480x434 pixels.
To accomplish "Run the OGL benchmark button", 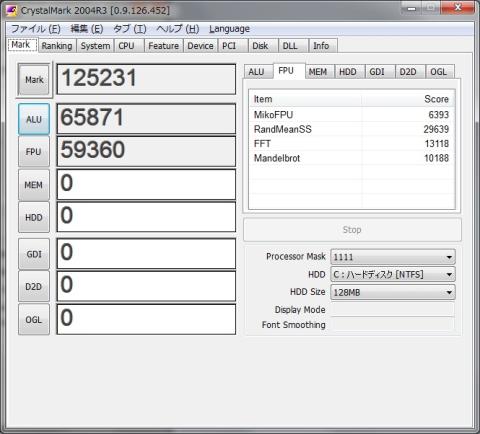I will (34, 319).
